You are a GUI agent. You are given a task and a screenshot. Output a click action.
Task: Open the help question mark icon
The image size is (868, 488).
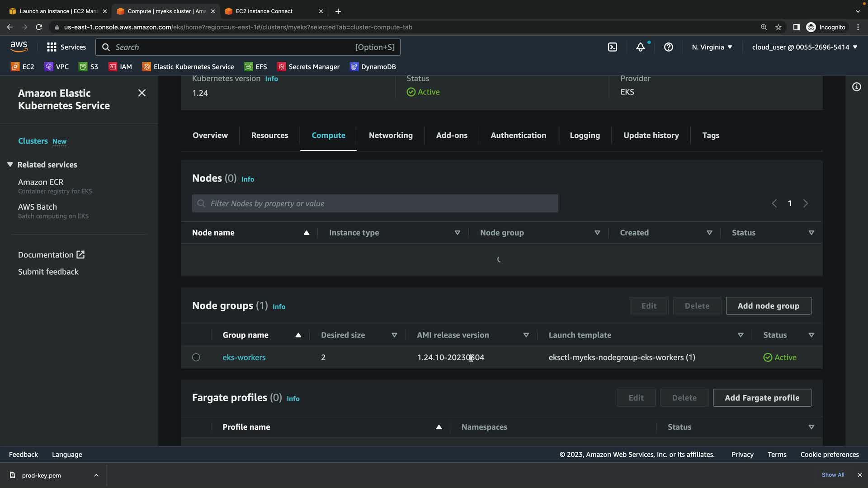point(668,47)
